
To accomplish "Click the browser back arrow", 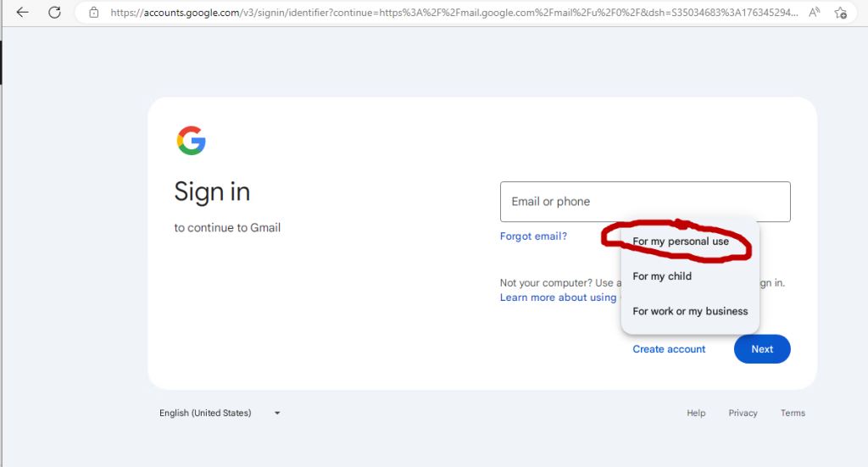I will pyautogui.click(x=23, y=13).
